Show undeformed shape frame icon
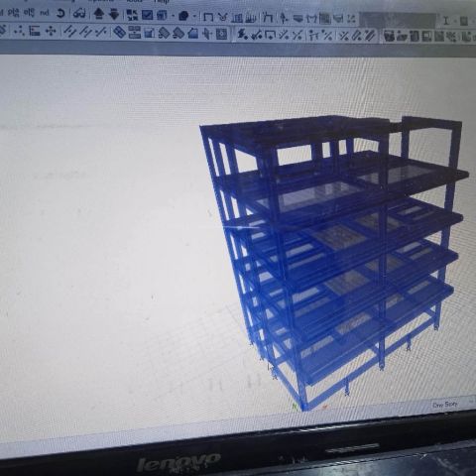The image size is (476, 476). pyautogui.click(x=207, y=17)
